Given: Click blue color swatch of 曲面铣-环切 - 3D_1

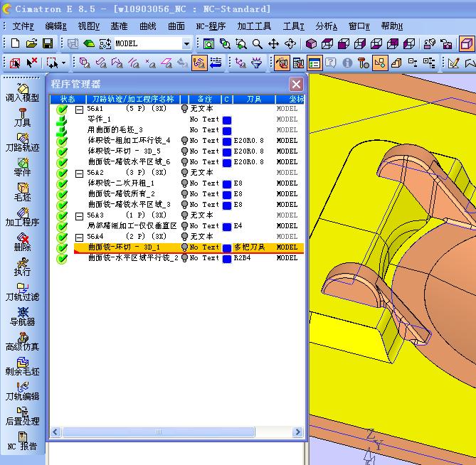Looking at the screenshot, I should tap(227, 248).
